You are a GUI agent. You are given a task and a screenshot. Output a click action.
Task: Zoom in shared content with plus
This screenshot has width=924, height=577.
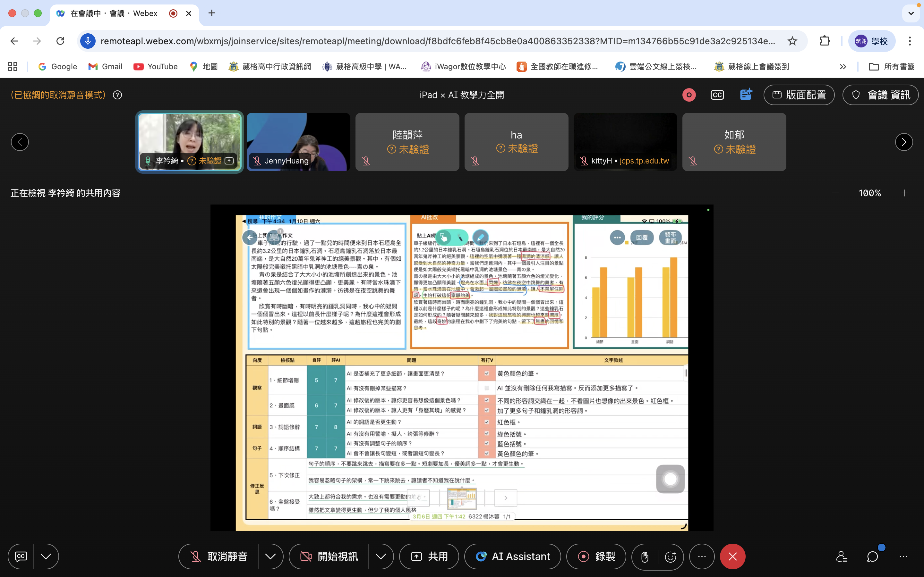pyautogui.click(x=904, y=193)
